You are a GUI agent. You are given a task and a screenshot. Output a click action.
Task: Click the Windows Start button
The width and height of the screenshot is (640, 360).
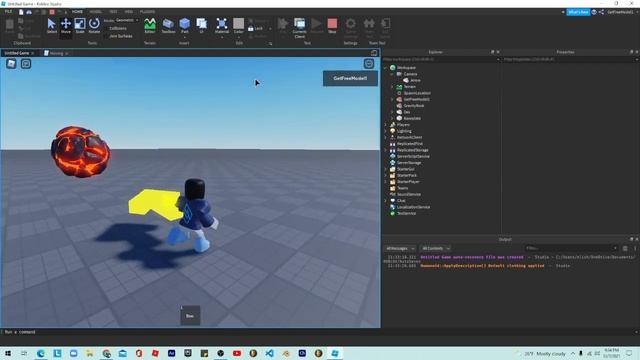(8, 353)
